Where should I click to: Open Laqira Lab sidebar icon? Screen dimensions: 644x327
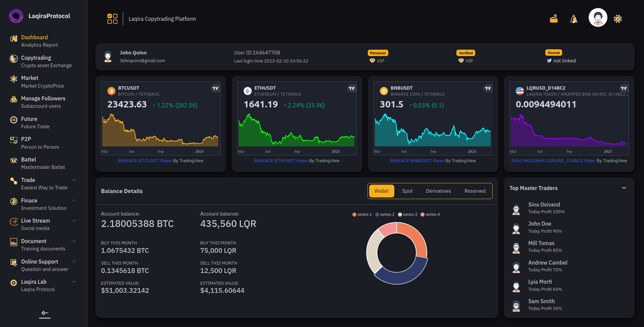13,284
